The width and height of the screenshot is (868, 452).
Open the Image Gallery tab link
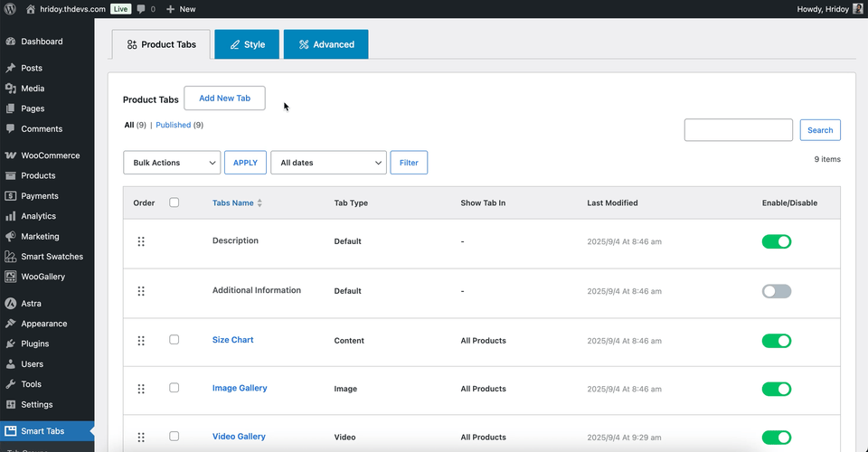coord(240,388)
